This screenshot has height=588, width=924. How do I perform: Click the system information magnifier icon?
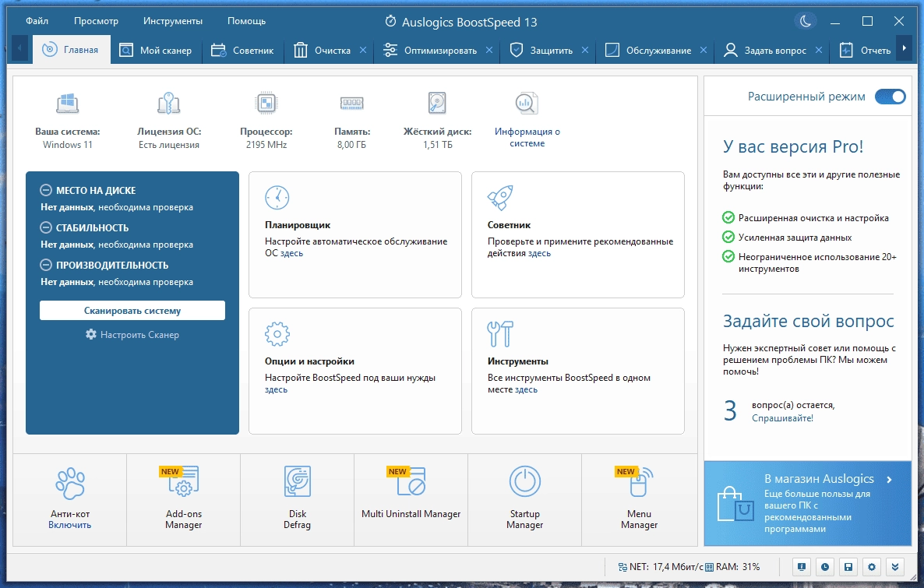click(526, 103)
